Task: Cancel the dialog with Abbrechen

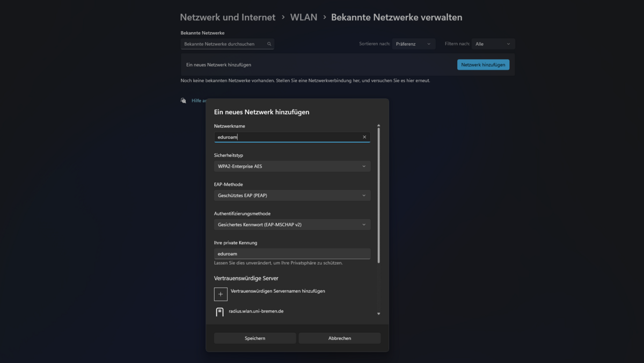Action: 339,338
